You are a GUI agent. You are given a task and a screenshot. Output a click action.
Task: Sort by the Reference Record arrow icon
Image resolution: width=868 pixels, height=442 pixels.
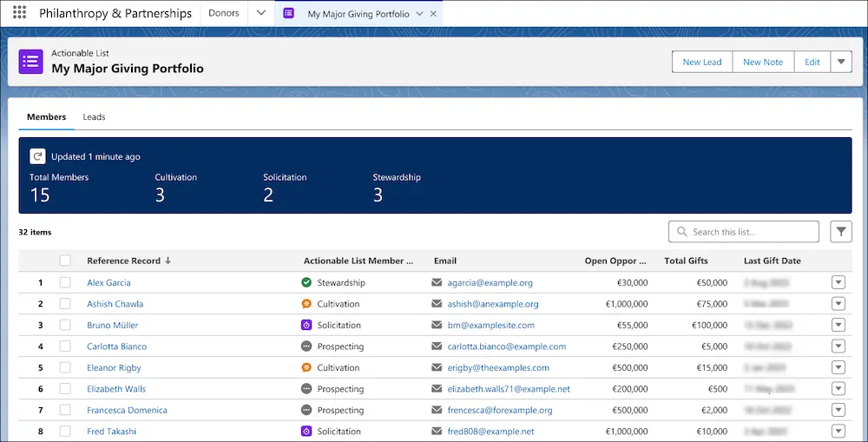(168, 261)
